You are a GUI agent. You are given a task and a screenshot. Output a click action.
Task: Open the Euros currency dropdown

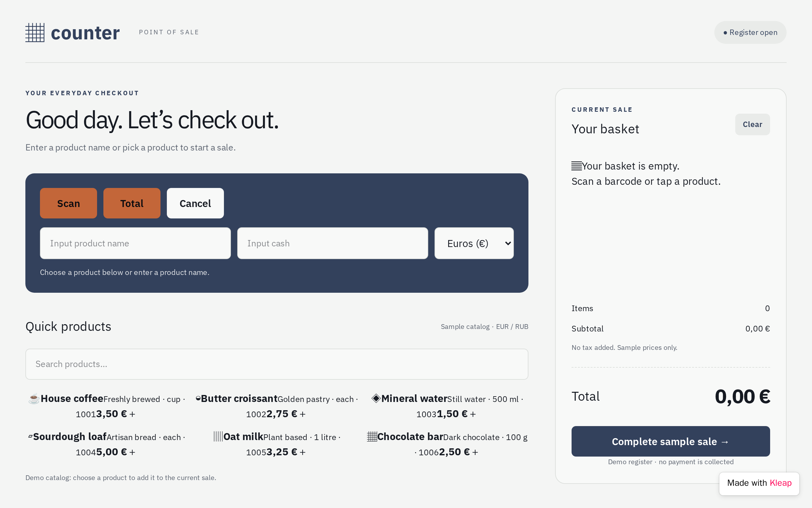[x=474, y=243]
